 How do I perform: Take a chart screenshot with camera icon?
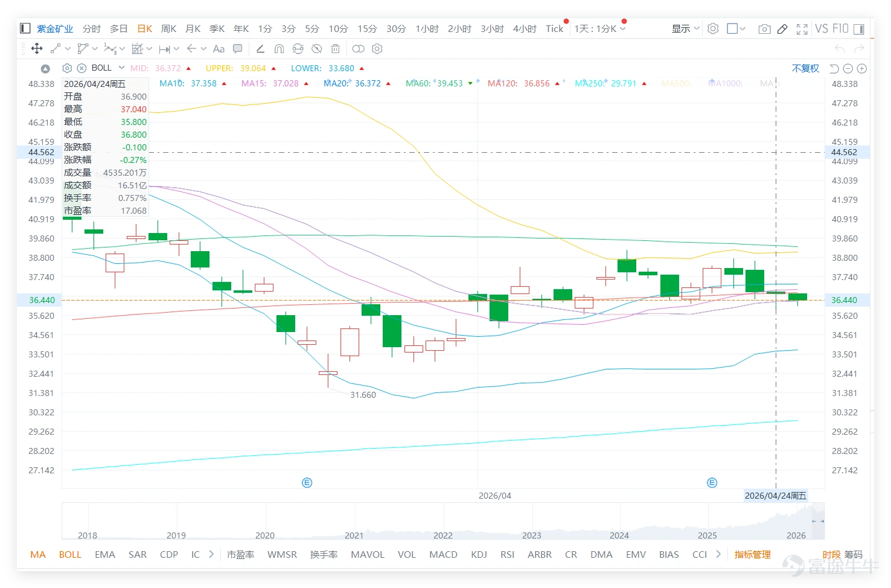coord(764,28)
